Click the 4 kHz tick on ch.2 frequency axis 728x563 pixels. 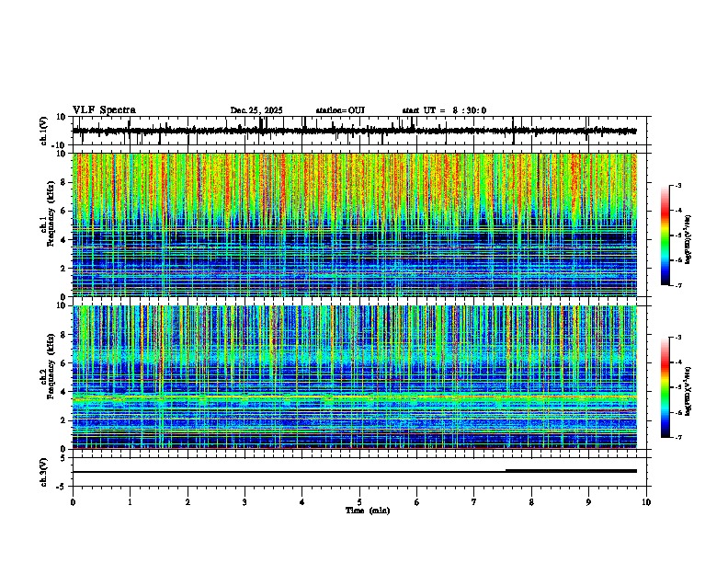[x=64, y=392]
